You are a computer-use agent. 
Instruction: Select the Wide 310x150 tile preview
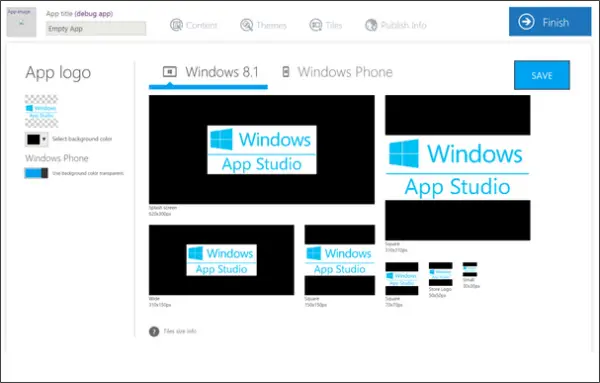pyautogui.click(x=222, y=260)
